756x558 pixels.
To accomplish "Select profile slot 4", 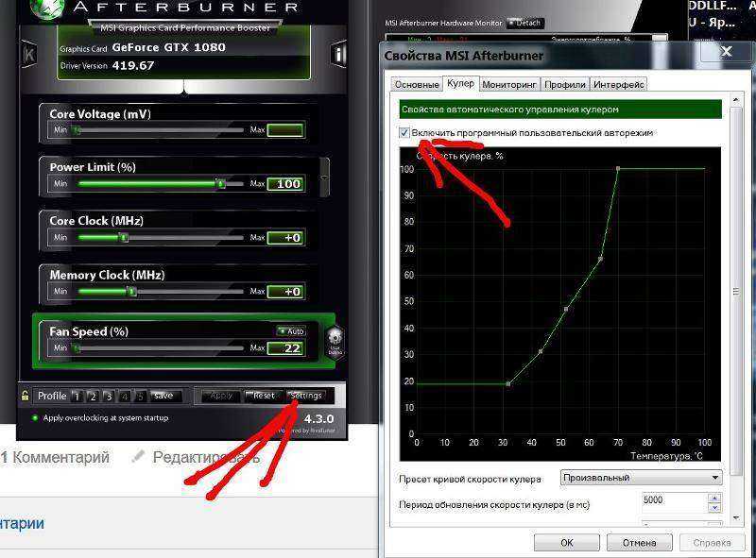I will (125, 397).
